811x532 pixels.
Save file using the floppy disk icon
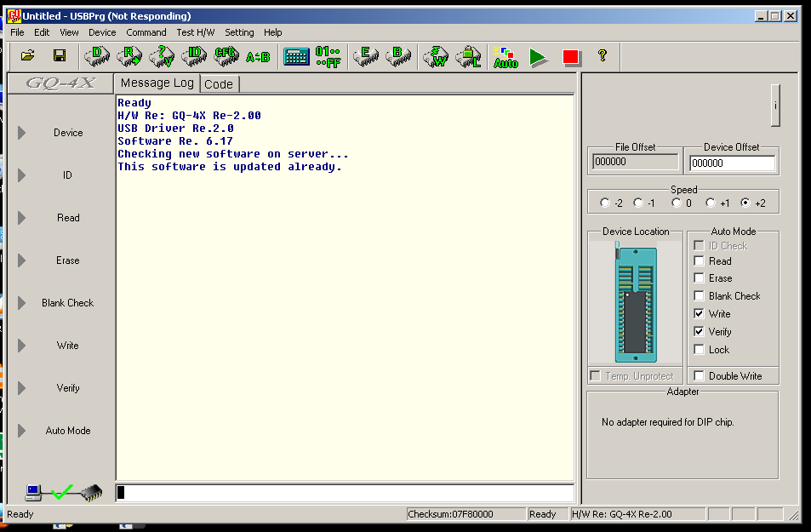(60, 55)
